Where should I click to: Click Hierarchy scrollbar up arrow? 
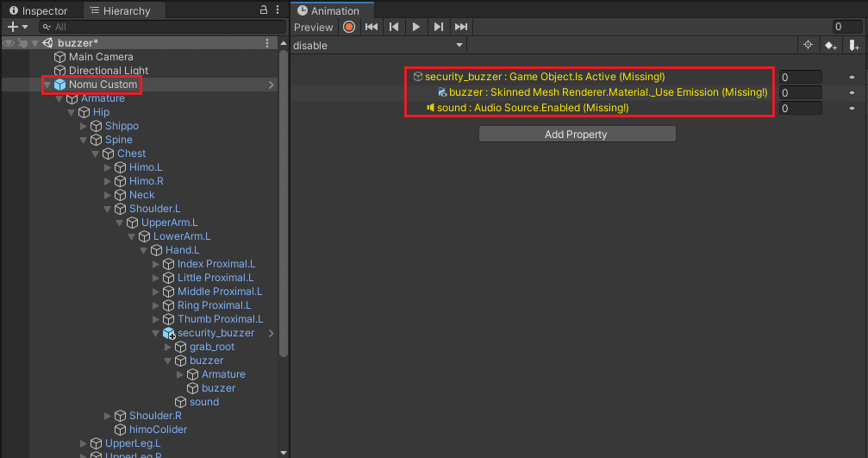pos(284,42)
